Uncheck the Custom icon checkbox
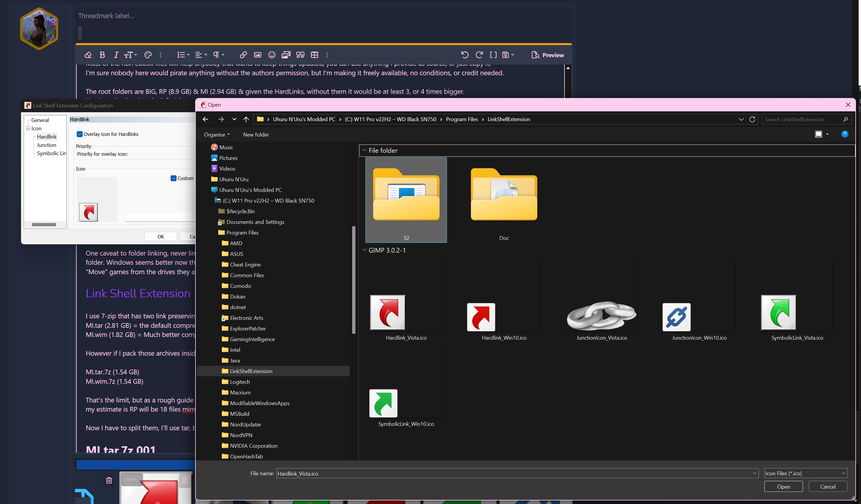This screenshot has width=861, height=504. coord(174,178)
